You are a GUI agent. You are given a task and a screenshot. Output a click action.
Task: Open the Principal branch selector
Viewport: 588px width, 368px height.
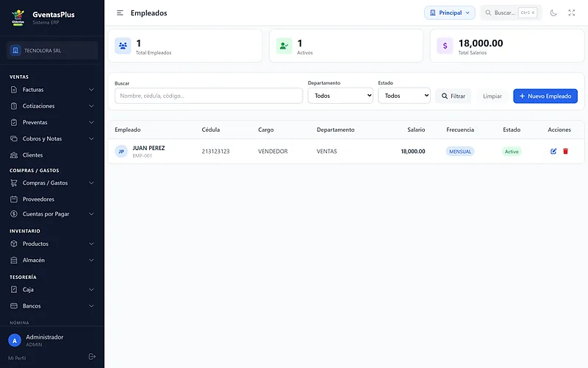(450, 13)
